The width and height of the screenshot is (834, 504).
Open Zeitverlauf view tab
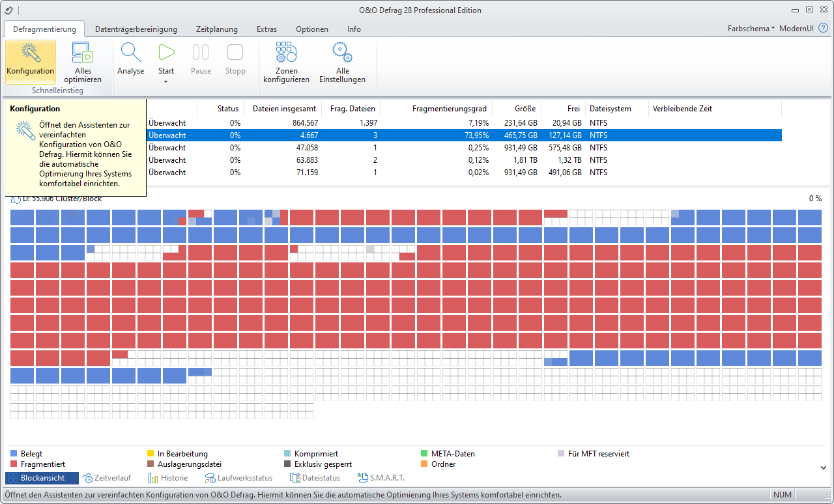click(x=108, y=478)
